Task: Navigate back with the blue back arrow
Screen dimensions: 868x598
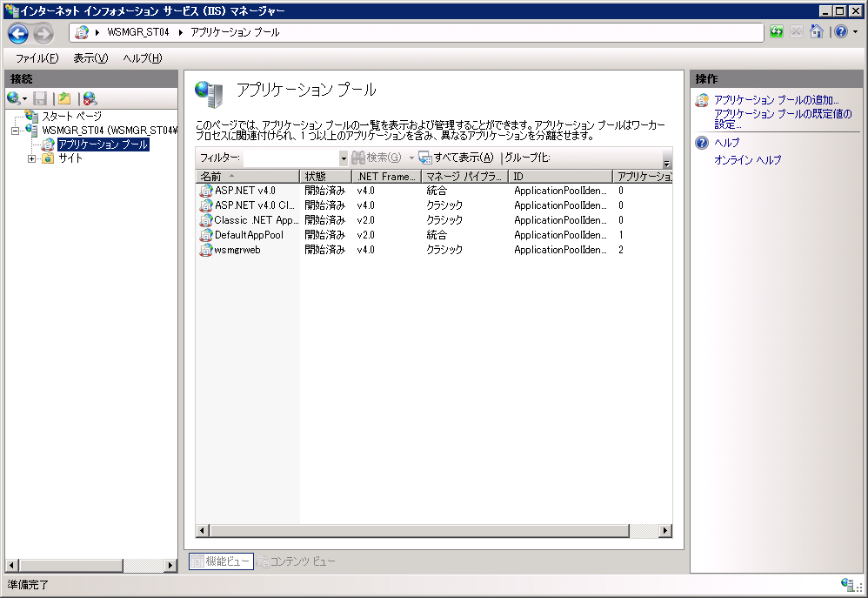Action: click(x=17, y=32)
